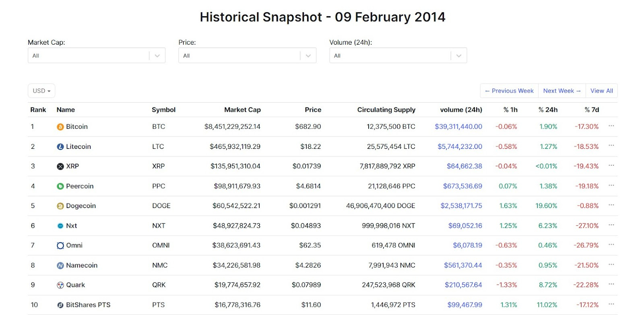Open Namecoin volume link $561,370.44
Image resolution: width=644 pixels, height=315 pixels.
pyautogui.click(x=463, y=266)
